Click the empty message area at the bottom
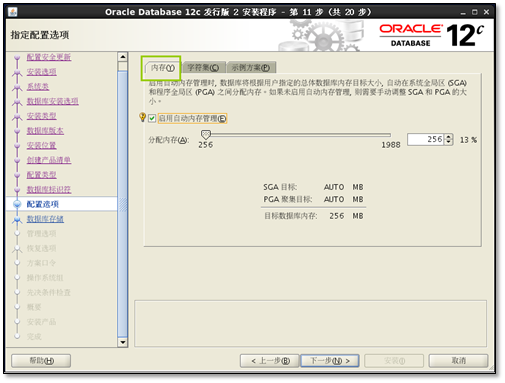The image size is (505, 383). pyautogui.click(x=310, y=323)
